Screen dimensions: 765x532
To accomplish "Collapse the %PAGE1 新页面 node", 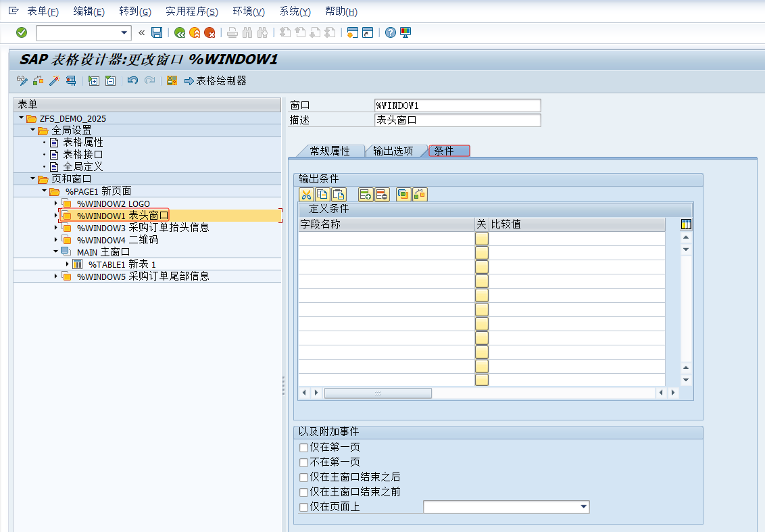I will point(45,191).
